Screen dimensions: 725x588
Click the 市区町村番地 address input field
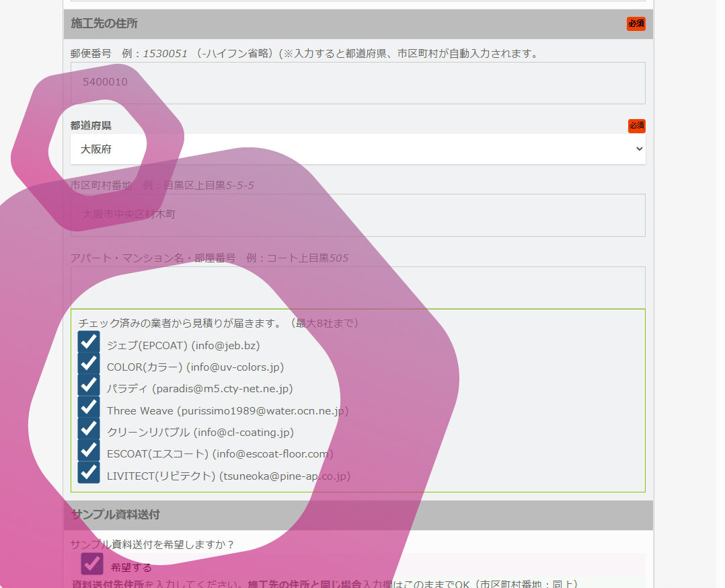pyautogui.click(x=358, y=215)
